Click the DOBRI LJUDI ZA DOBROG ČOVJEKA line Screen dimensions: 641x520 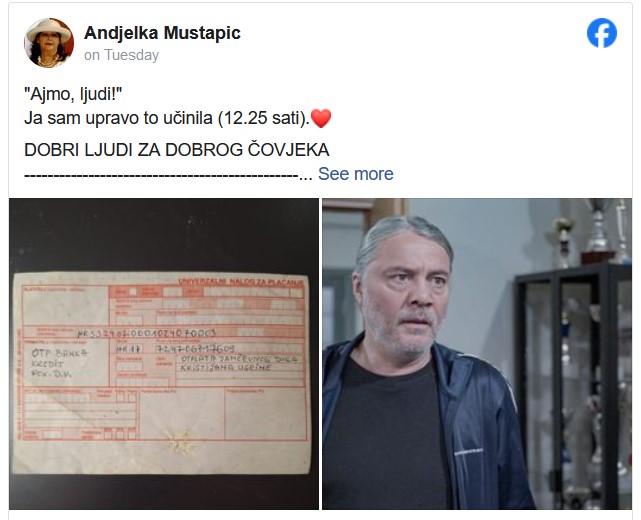[177, 150]
